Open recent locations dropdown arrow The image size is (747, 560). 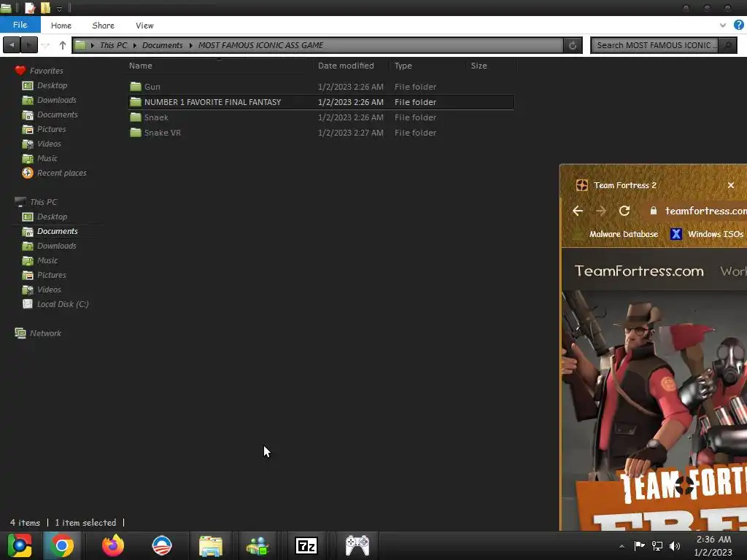pyautogui.click(x=46, y=45)
